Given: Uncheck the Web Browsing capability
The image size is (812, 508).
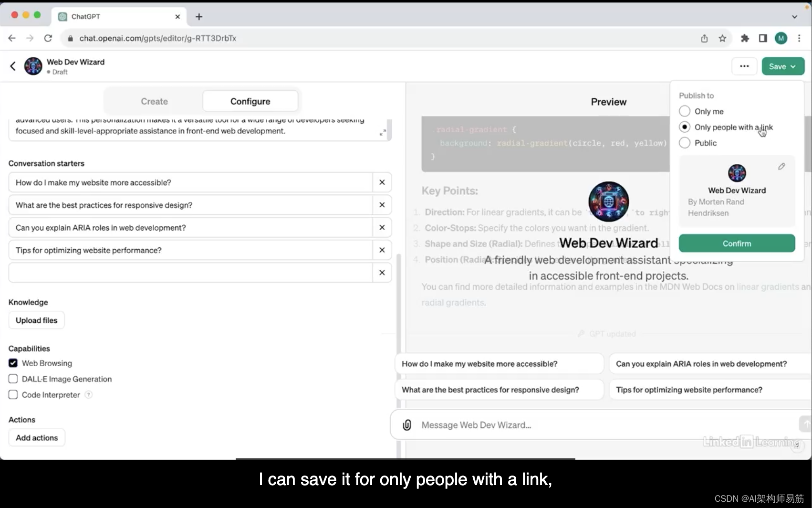Looking at the screenshot, I should 13,363.
